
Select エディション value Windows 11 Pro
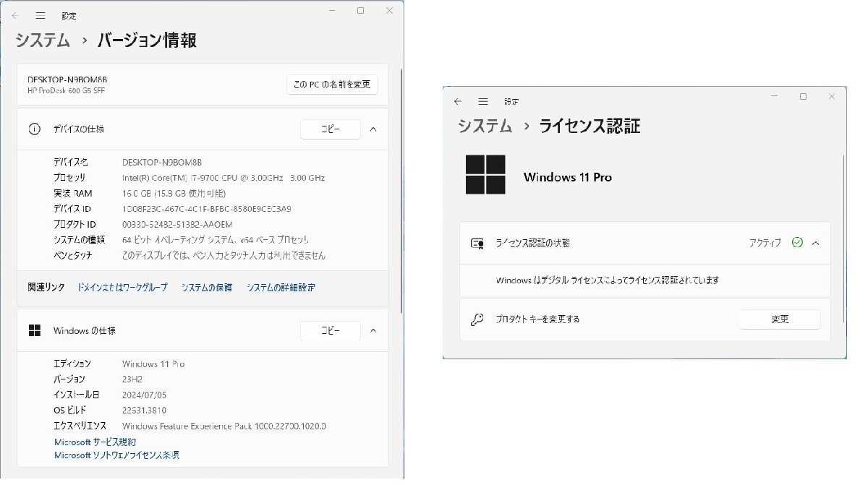point(153,364)
